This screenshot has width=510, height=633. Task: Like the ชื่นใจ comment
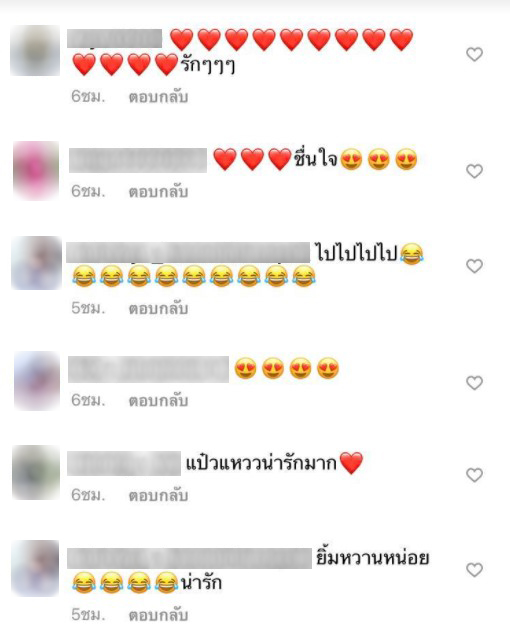click(x=474, y=171)
